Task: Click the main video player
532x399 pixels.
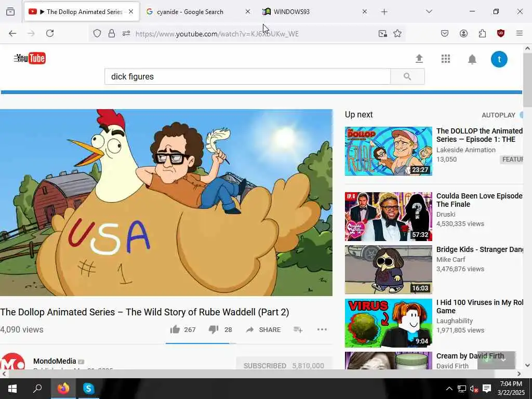Action: [166, 203]
